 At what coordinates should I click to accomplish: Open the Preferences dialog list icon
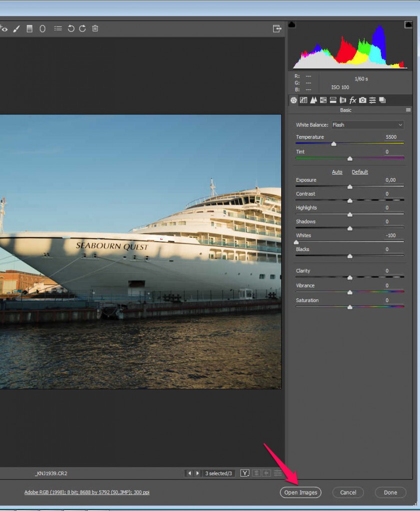(58, 28)
